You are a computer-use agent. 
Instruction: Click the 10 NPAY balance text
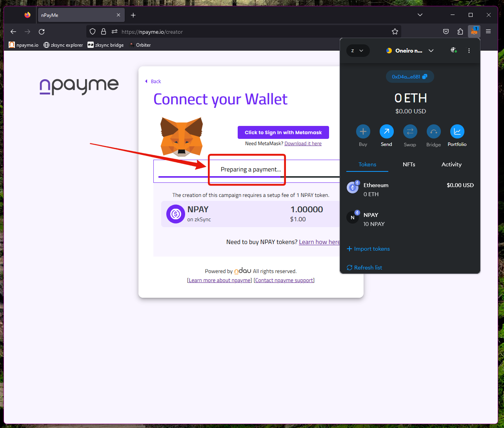coord(374,224)
